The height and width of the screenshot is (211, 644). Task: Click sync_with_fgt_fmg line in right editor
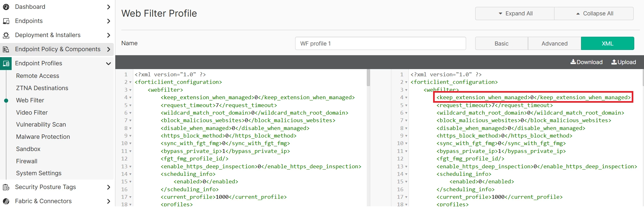pyautogui.click(x=501, y=143)
